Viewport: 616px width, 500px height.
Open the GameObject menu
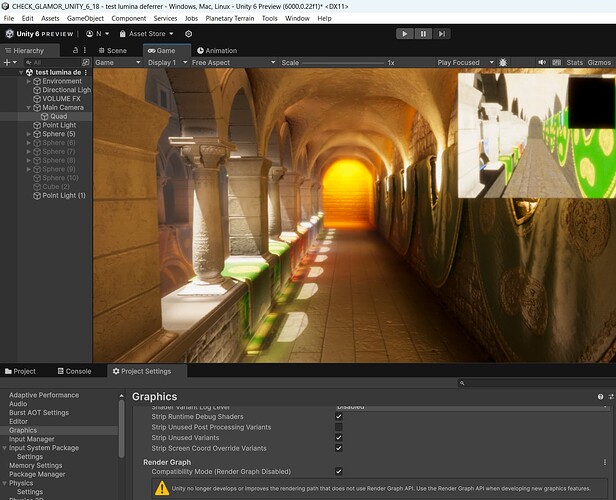[x=85, y=18]
